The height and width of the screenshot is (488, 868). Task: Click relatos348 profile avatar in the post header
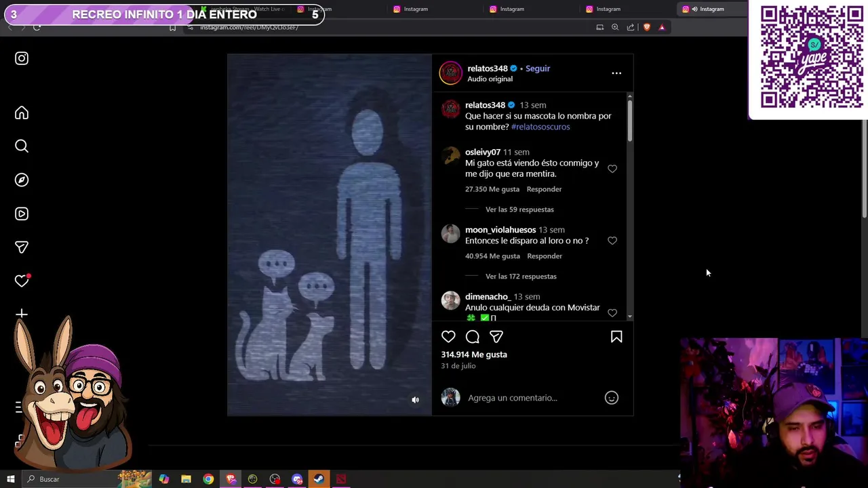[x=450, y=73]
